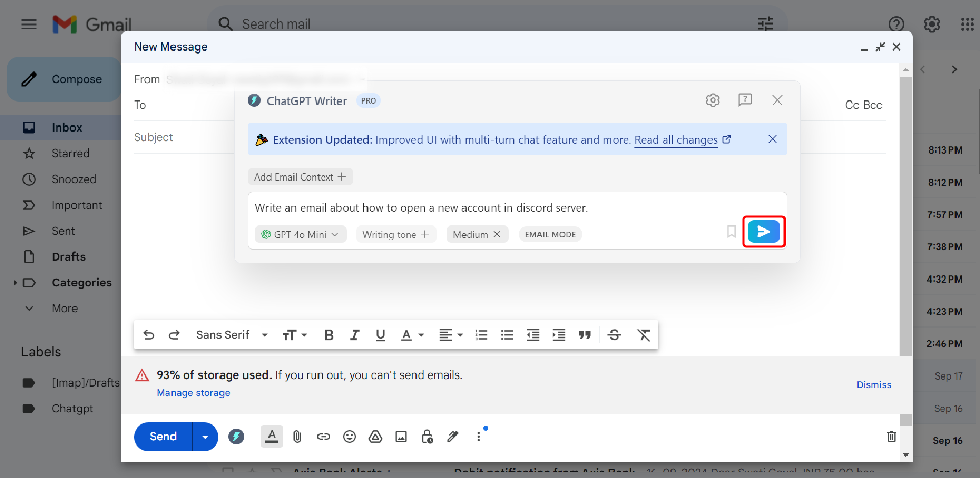980x478 pixels.
Task: Redo edit in formatting toolbar
Action: pyautogui.click(x=174, y=335)
